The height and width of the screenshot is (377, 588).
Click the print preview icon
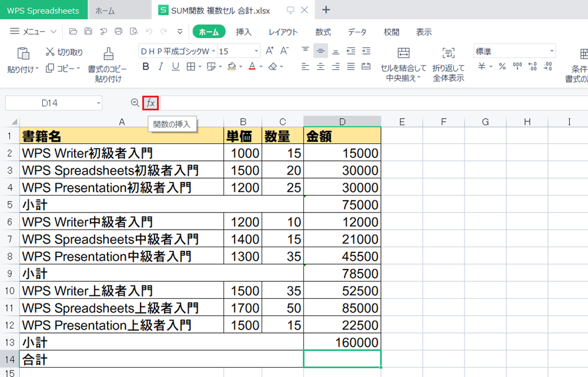(133, 32)
